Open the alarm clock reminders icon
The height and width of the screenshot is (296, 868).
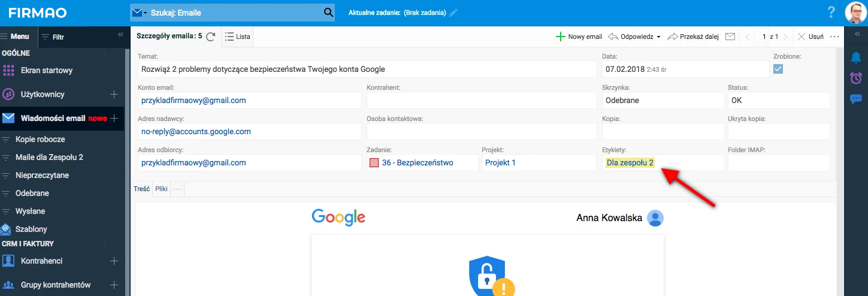tap(855, 78)
